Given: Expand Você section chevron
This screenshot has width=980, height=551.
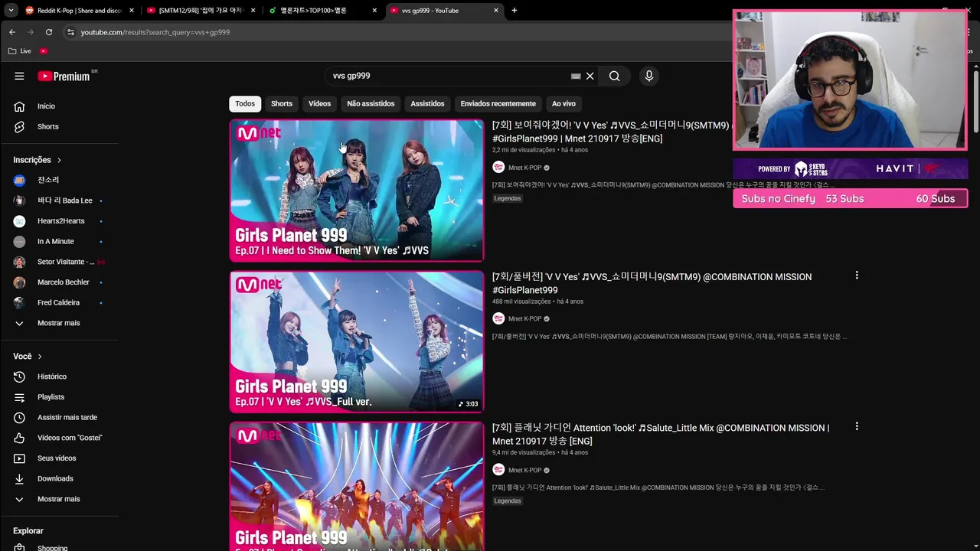Looking at the screenshot, I should click(x=40, y=357).
